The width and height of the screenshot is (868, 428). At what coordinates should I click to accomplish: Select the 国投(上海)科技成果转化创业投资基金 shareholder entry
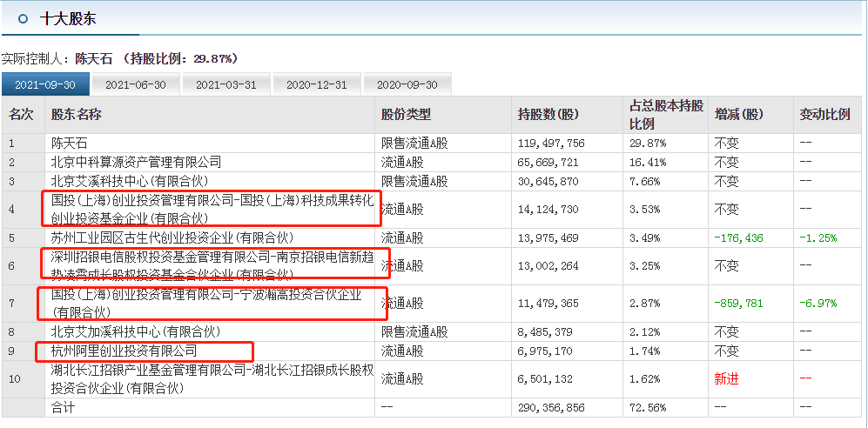click(212, 210)
